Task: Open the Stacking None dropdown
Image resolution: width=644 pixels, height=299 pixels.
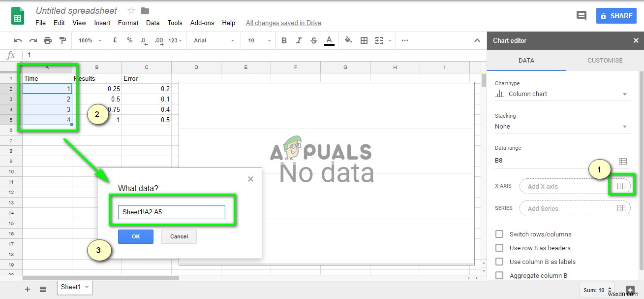Action: click(x=562, y=127)
